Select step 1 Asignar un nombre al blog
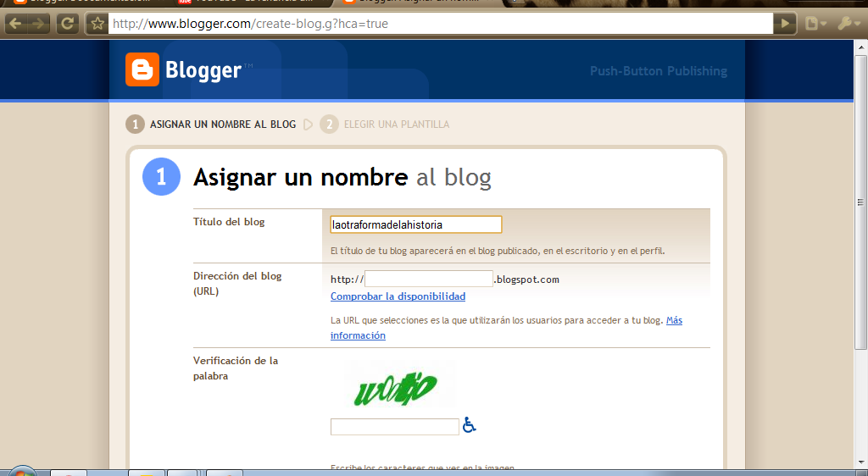The image size is (868, 476). [x=211, y=124]
